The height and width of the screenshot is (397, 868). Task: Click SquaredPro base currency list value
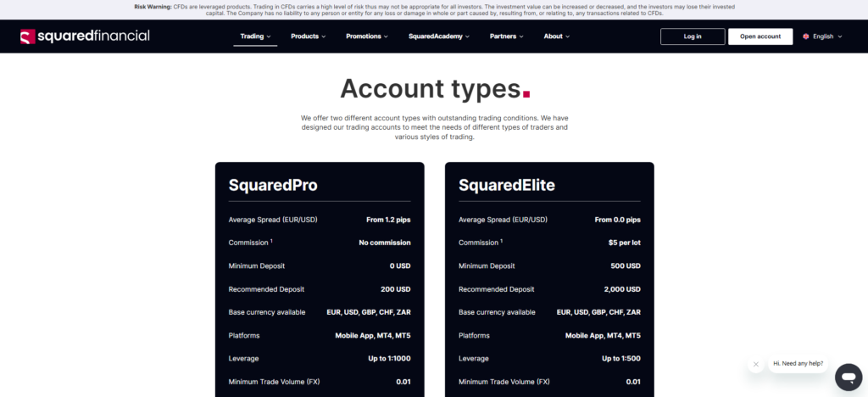coord(369,312)
